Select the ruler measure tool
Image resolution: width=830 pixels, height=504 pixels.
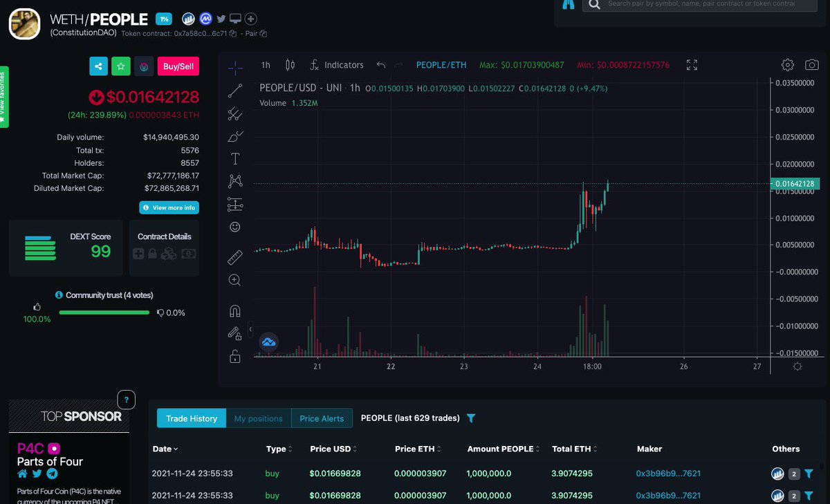point(235,258)
